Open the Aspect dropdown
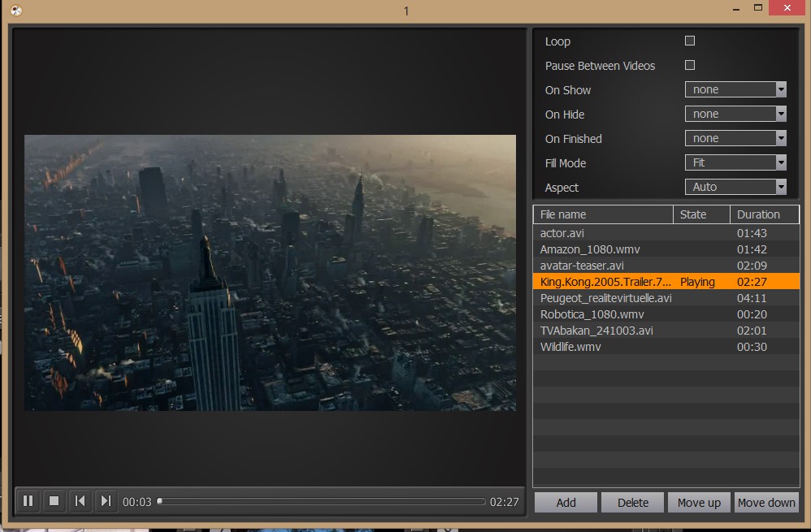The height and width of the screenshot is (532, 811). coord(735,187)
